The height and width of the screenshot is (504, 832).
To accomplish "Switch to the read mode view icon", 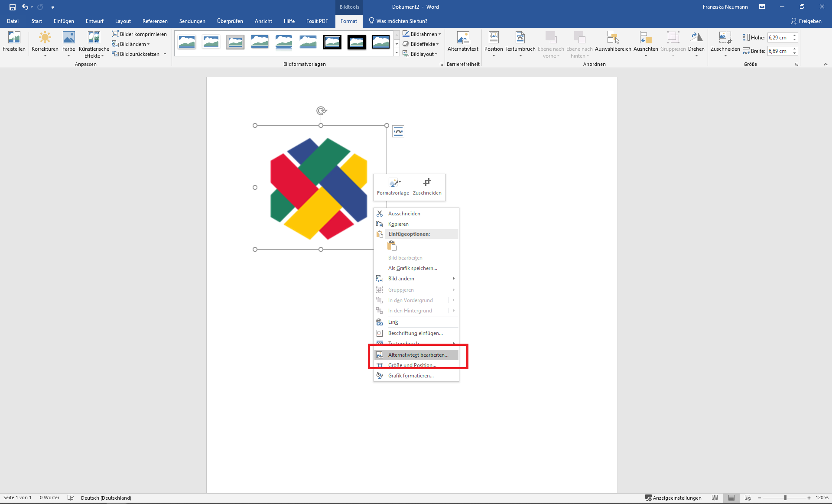I will (715, 497).
